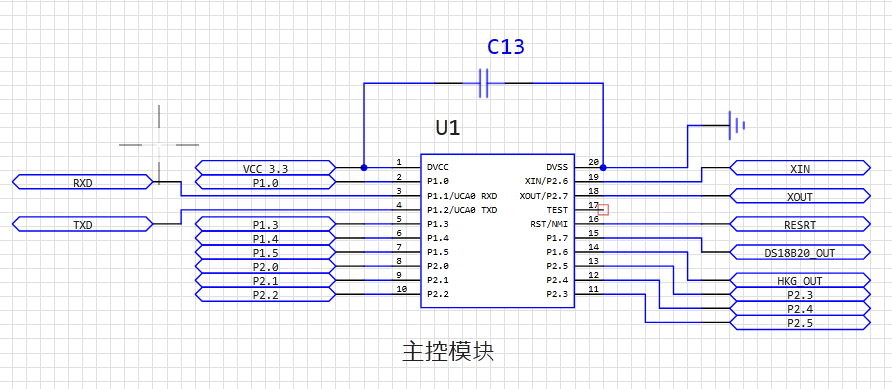The height and width of the screenshot is (389, 892).
Task: Click the TEST pin name in U1
Action: [x=556, y=210]
